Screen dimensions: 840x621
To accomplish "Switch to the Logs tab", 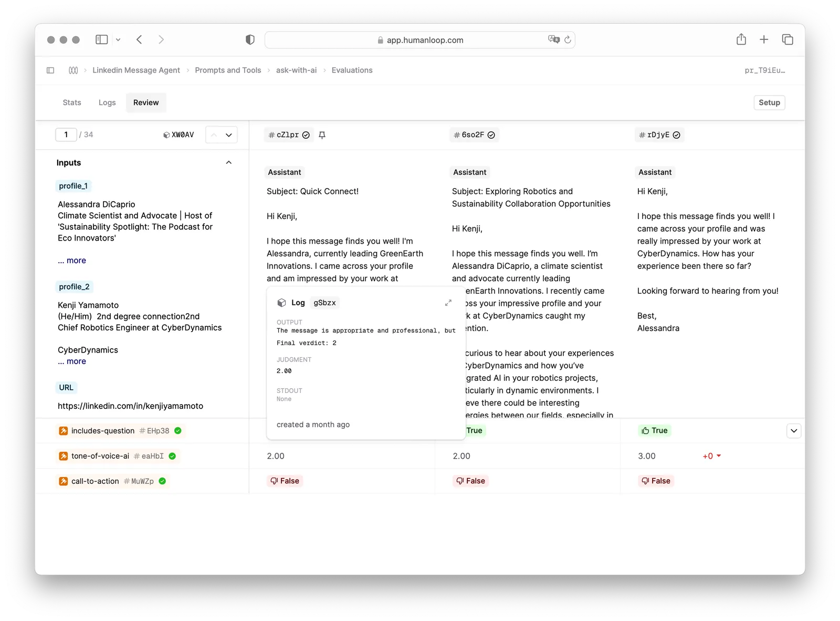I will (107, 102).
